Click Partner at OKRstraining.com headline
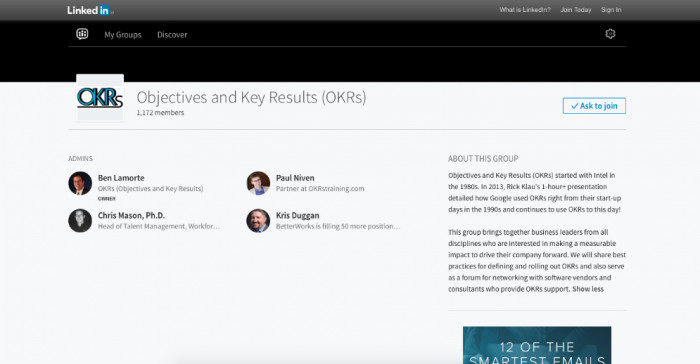This screenshot has width=700, height=364. [x=320, y=188]
